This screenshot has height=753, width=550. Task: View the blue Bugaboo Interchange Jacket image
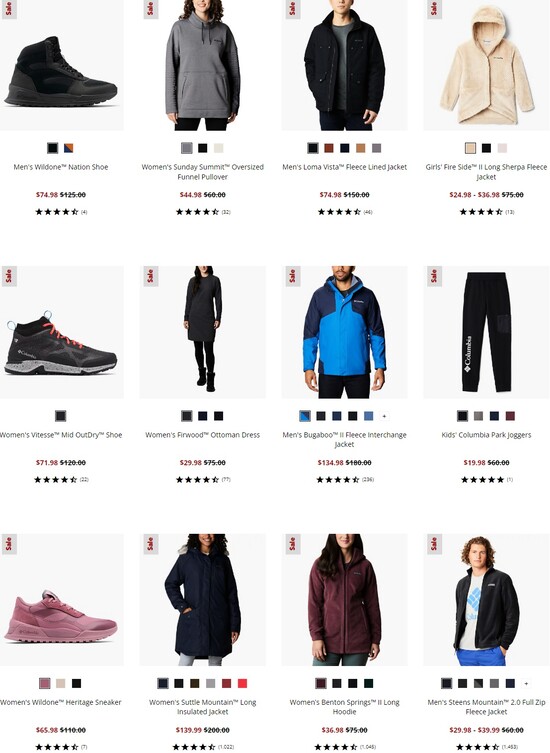point(344,332)
